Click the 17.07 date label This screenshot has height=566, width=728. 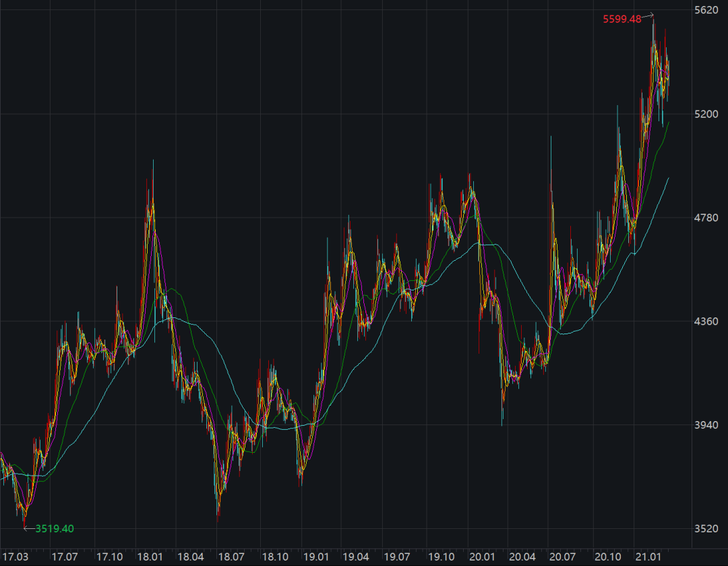65,557
